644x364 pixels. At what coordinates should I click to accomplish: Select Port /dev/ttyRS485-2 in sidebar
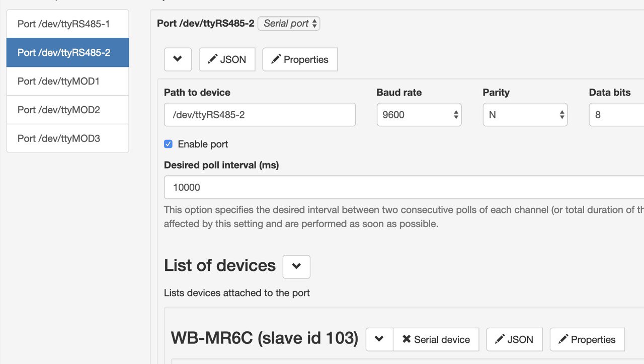(68, 52)
